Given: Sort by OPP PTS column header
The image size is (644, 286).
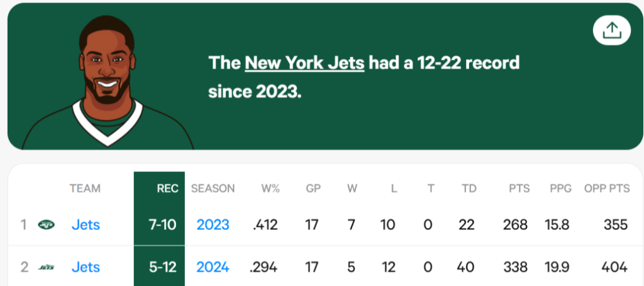Looking at the screenshot, I should pyautogui.click(x=607, y=188).
